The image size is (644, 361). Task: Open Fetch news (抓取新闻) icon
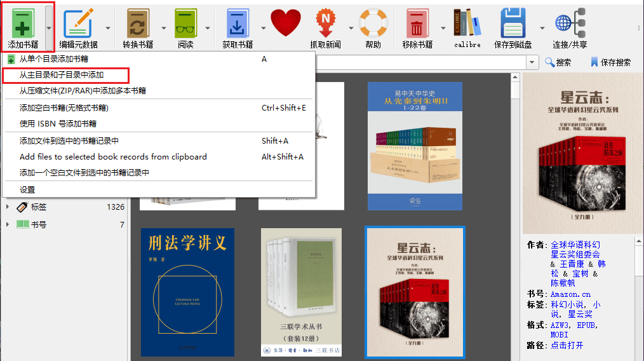pyautogui.click(x=325, y=24)
